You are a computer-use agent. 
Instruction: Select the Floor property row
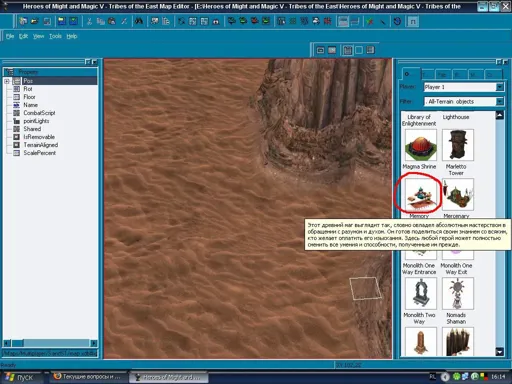pos(50,97)
